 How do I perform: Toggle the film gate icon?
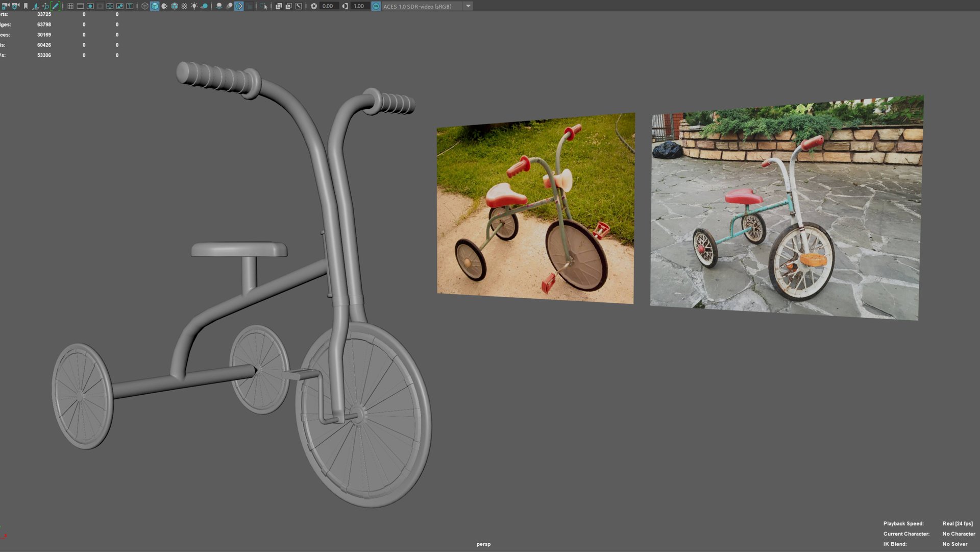(x=80, y=6)
